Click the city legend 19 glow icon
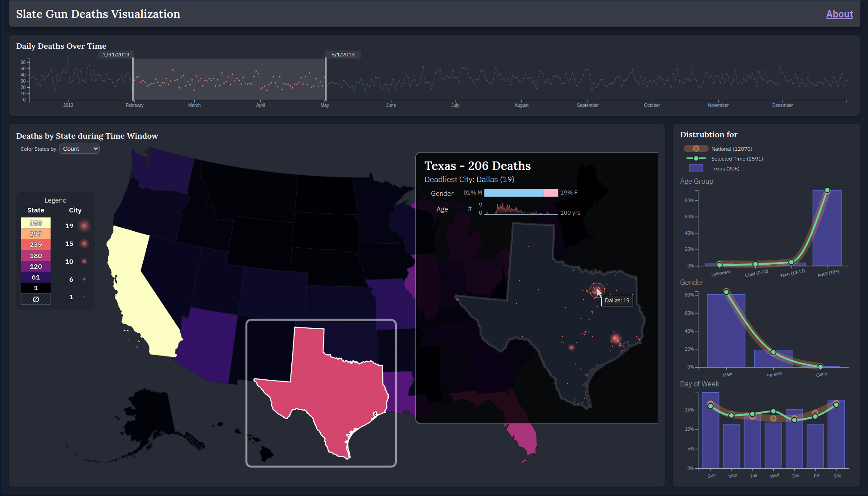868x496 pixels. point(84,226)
